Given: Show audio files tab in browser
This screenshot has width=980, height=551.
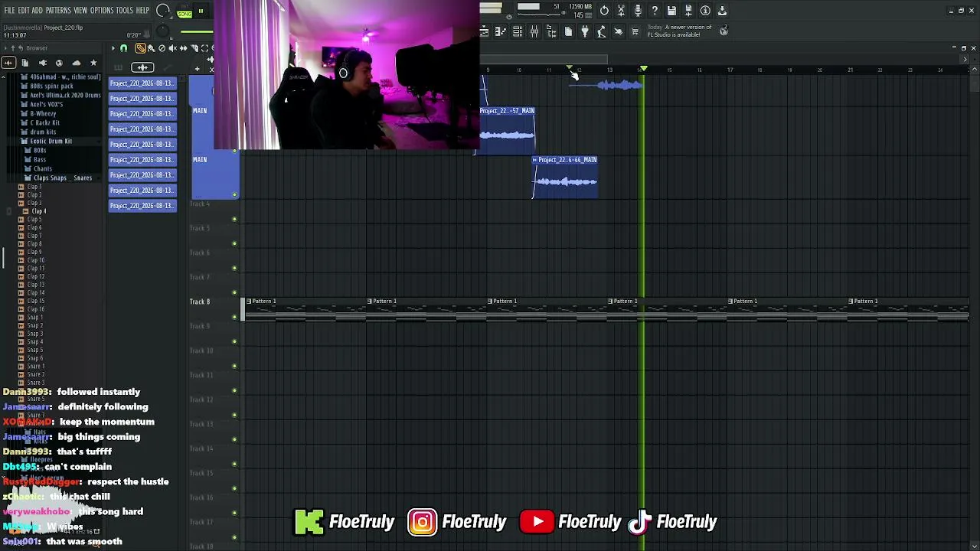Looking at the screenshot, I should point(8,63).
